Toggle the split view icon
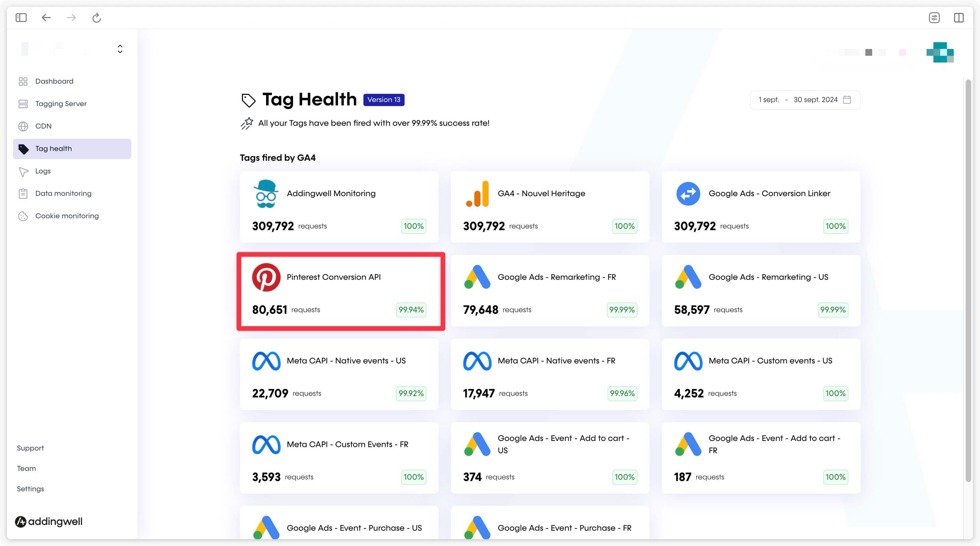This screenshot has width=980, height=546. pyautogui.click(x=959, y=17)
